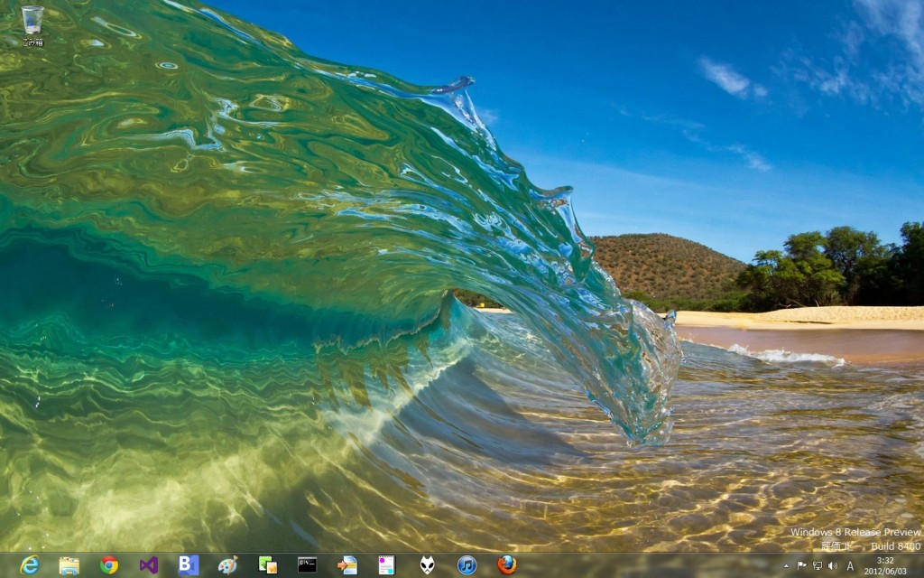Open the Command Prompt

coord(308,565)
